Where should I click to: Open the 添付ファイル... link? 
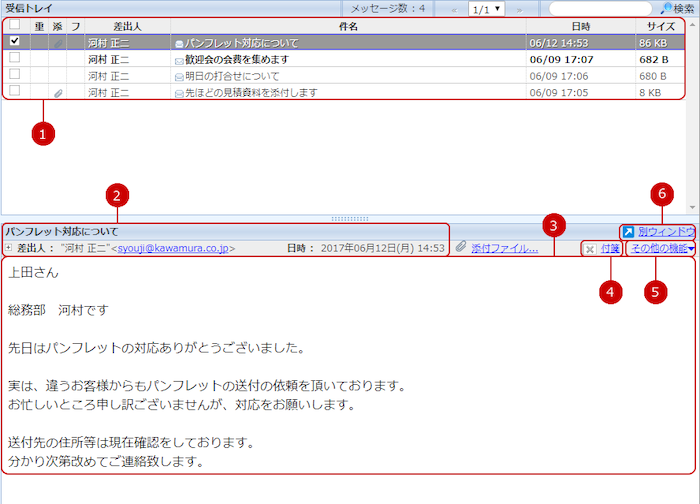click(504, 247)
